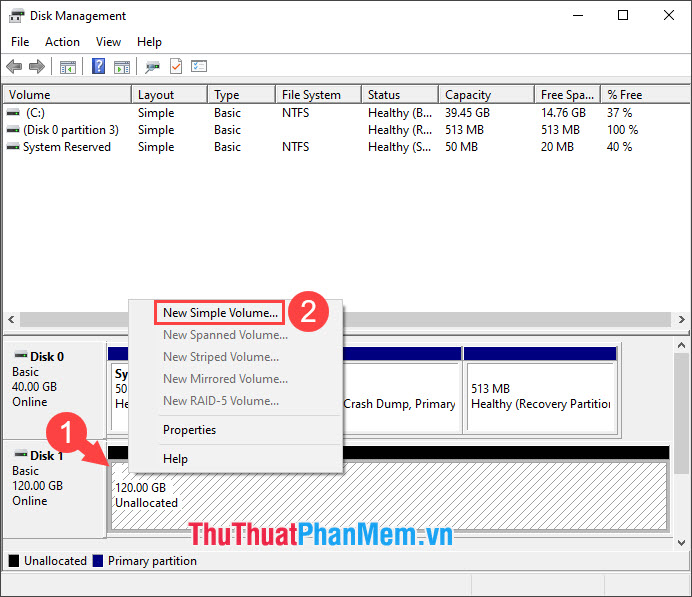
Task: Click the disk pane scroll up arrow
Action: pyautogui.click(x=681, y=345)
